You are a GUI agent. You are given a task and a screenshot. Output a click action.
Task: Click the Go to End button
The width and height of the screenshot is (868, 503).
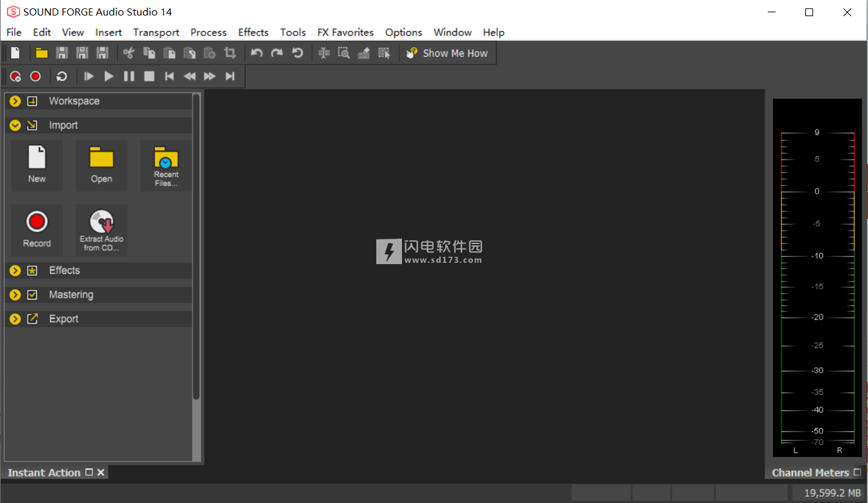(x=229, y=76)
